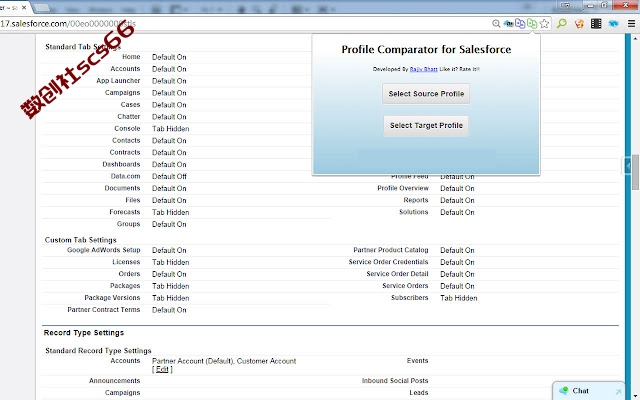Click "Default Off" value for Data.com
The width and height of the screenshot is (640, 400).
(169, 176)
